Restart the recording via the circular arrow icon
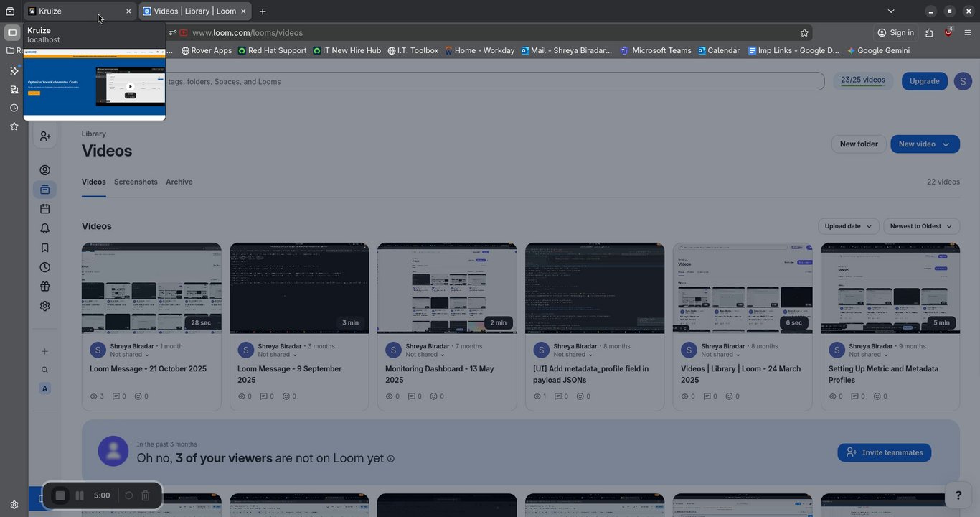Image resolution: width=980 pixels, height=517 pixels. click(x=129, y=495)
